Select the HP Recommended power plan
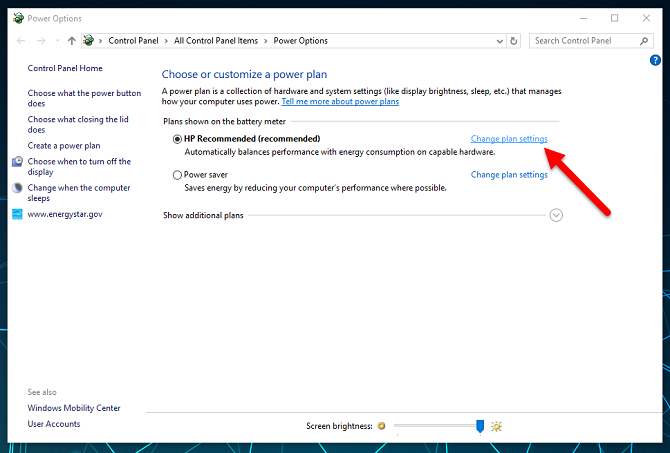The height and width of the screenshot is (453, 670). (x=177, y=138)
